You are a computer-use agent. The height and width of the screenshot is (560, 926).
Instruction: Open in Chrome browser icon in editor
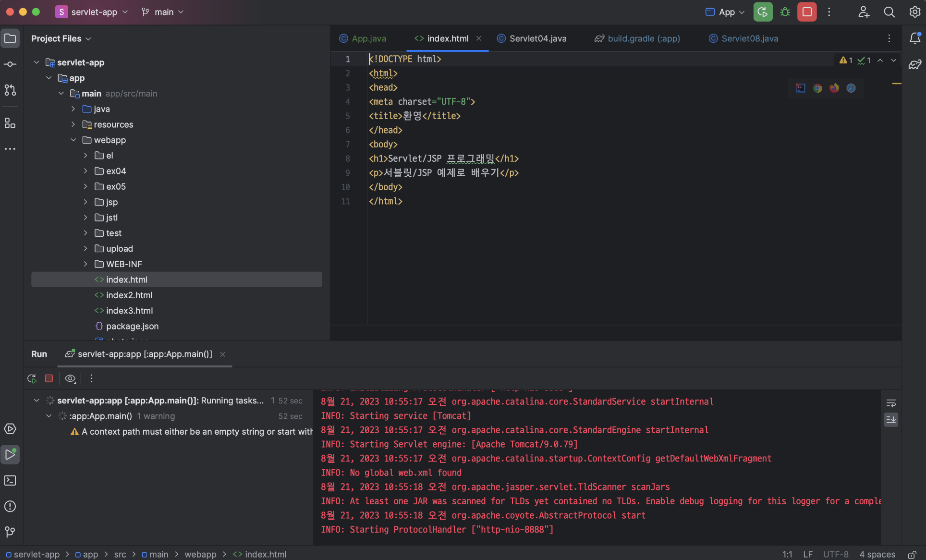817,88
